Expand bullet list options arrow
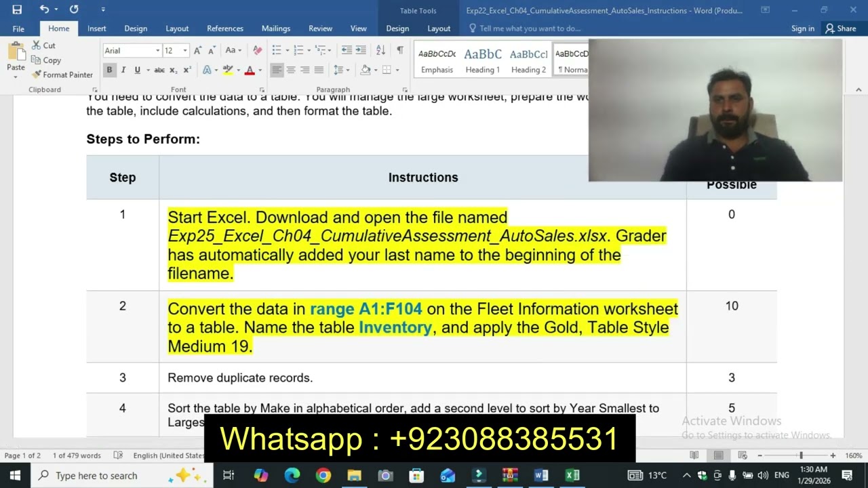Screen dimensions: 868x488 pos(288,50)
